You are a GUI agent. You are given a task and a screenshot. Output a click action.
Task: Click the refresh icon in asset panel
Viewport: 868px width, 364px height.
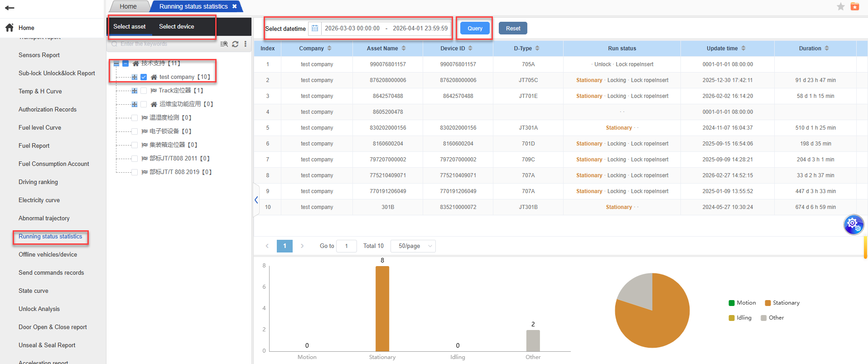[x=235, y=44]
